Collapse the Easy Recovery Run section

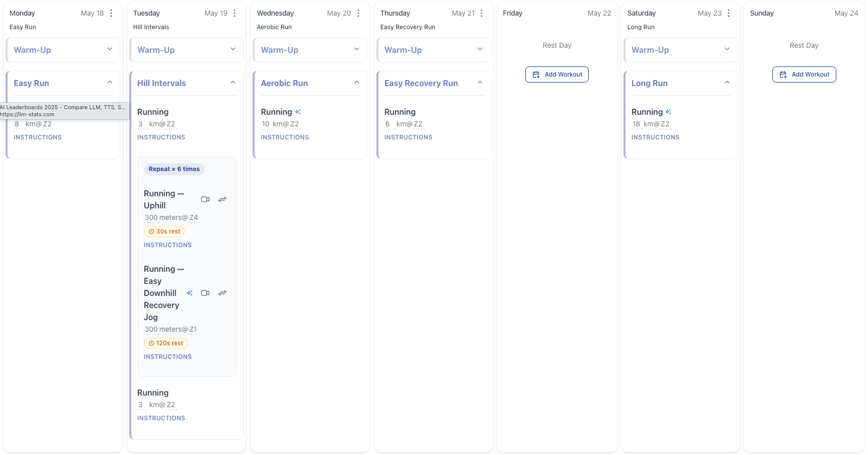(480, 83)
